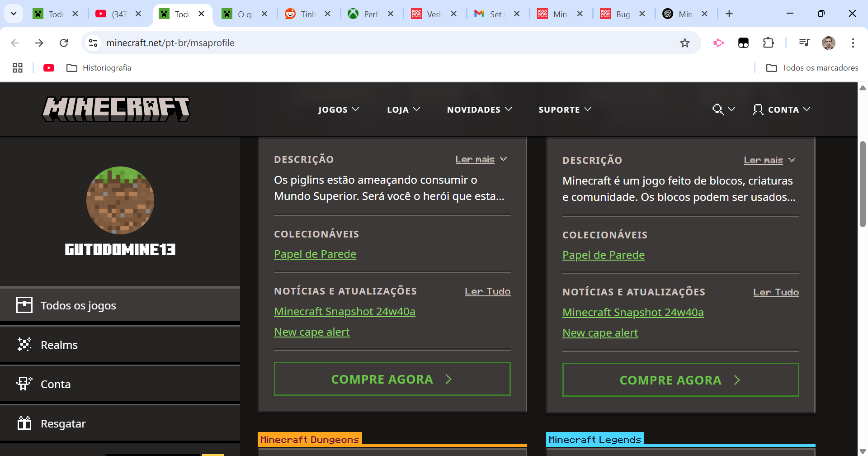Open the Chrome three-dot menu
The height and width of the screenshot is (456, 868).
tap(853, 43)
